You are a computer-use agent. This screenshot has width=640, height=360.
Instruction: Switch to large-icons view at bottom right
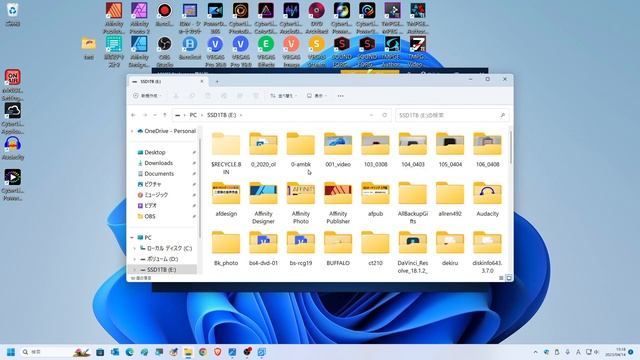coord(509,278)
